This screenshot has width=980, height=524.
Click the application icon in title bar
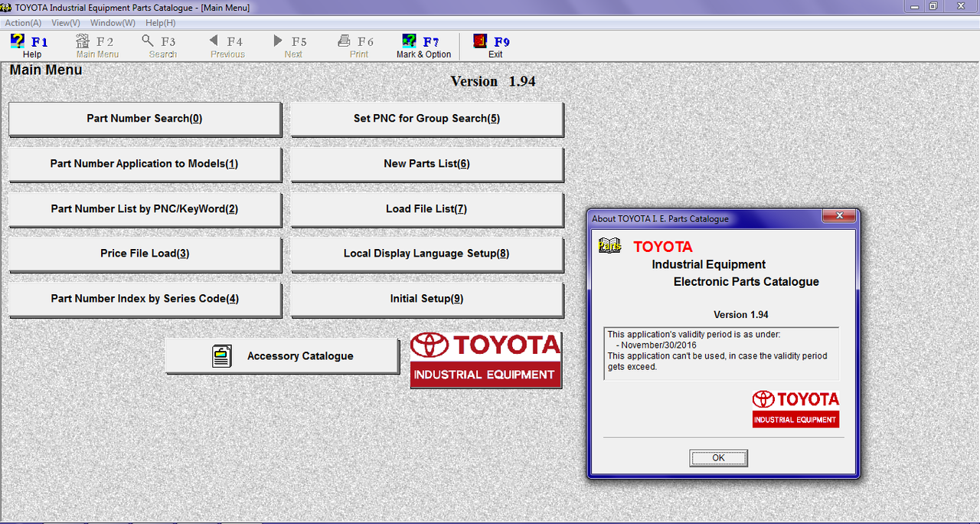(x=7, y=7)
